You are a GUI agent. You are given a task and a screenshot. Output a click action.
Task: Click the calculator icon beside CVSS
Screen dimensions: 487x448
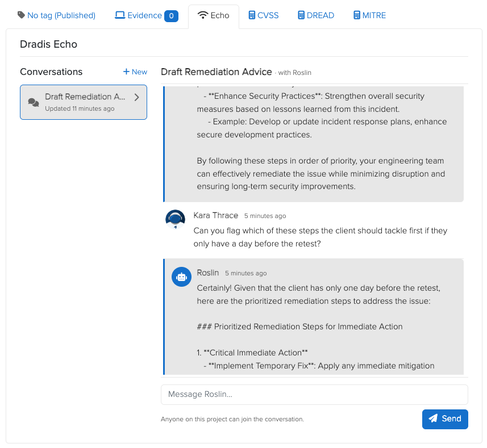tap(252, 15)
